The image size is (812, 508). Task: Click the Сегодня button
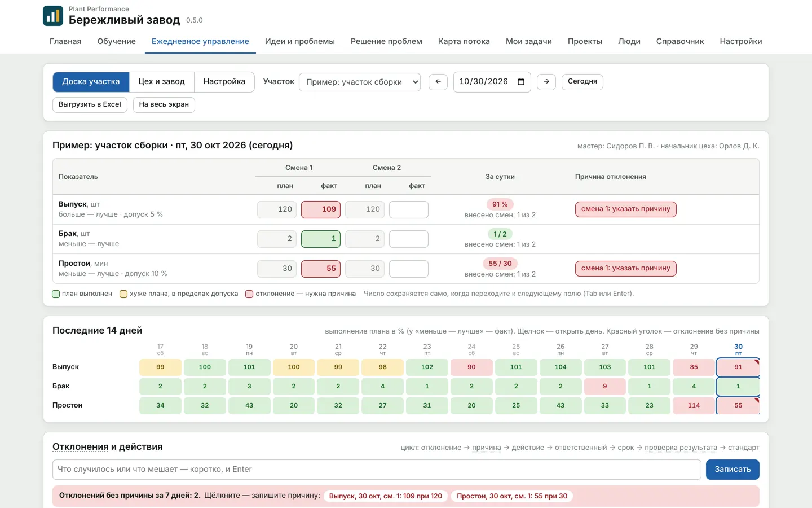[x=582, y=82]
